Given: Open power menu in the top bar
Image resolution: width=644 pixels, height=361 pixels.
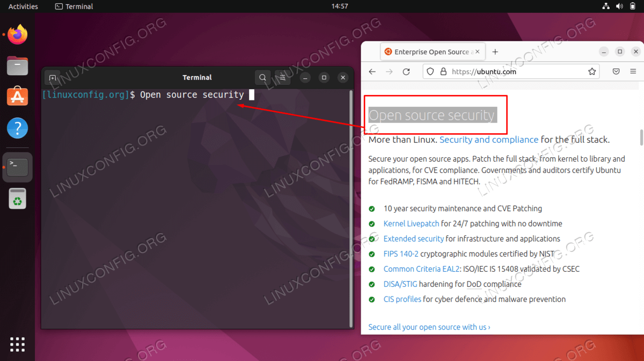Looking at the screenshot, I should tap(633, 6).
